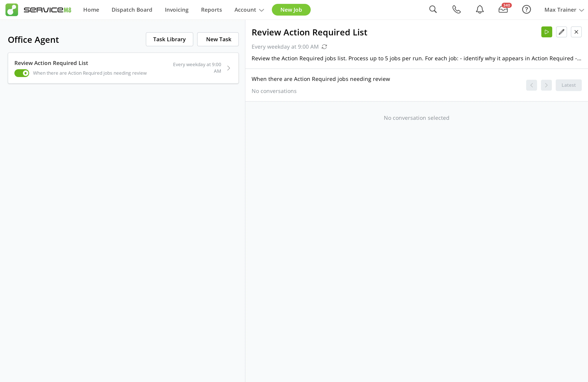Show the Latest conversations
This screenshot has height=382, width=588.
[x=569, y=85]
